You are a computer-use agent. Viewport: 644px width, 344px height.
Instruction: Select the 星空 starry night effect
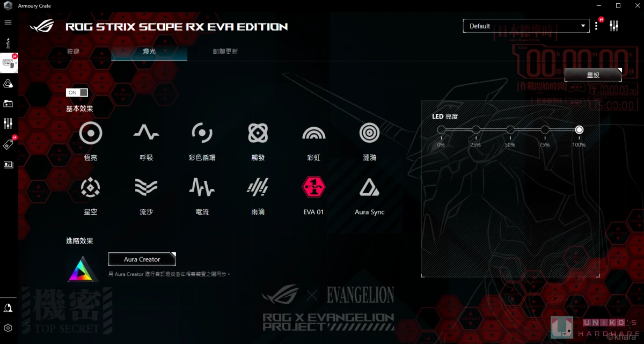coord(91,187)
